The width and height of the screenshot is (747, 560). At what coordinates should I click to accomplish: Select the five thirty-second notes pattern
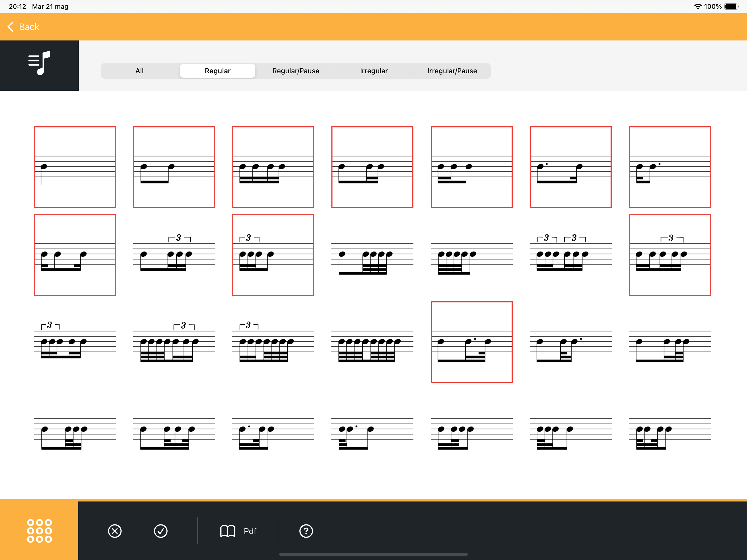click(471, 255)
